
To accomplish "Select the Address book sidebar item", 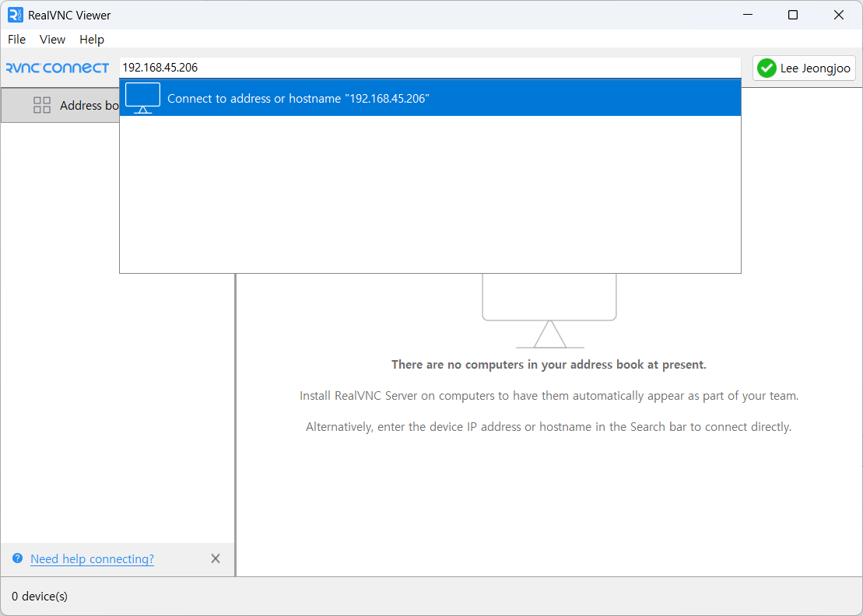I will coord(61,105).
